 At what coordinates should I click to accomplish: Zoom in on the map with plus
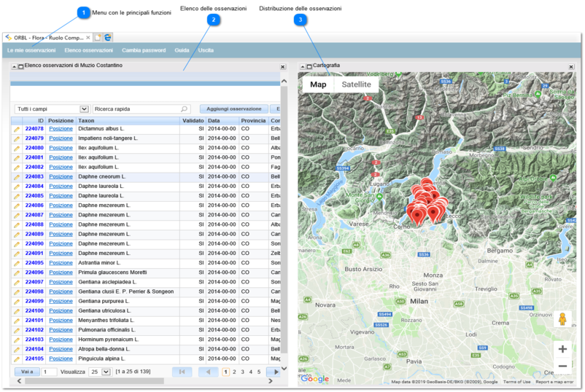pos(562,349)
